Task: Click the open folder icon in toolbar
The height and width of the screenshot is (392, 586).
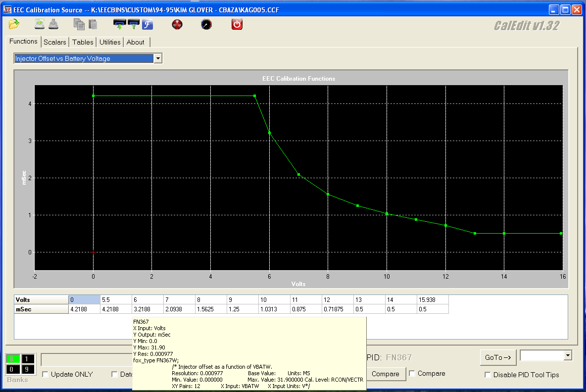Action: [x=14, y=24]
